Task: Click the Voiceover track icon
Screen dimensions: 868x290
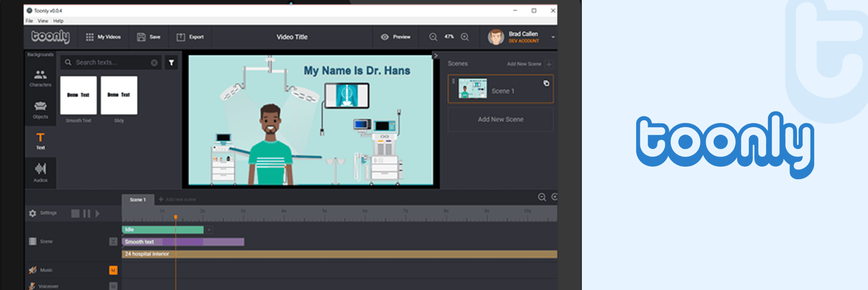Action: [32, 286]
